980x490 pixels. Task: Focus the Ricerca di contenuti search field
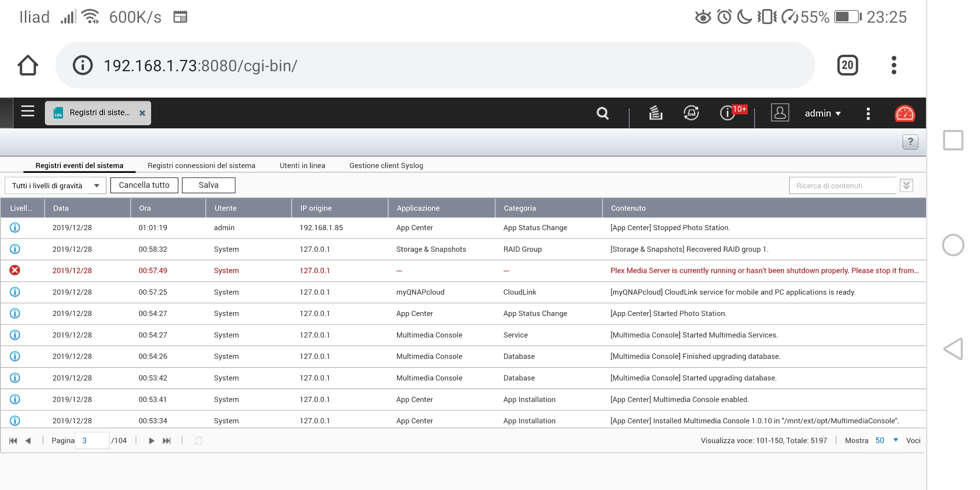pyautogui.click(x=842, y=186)
